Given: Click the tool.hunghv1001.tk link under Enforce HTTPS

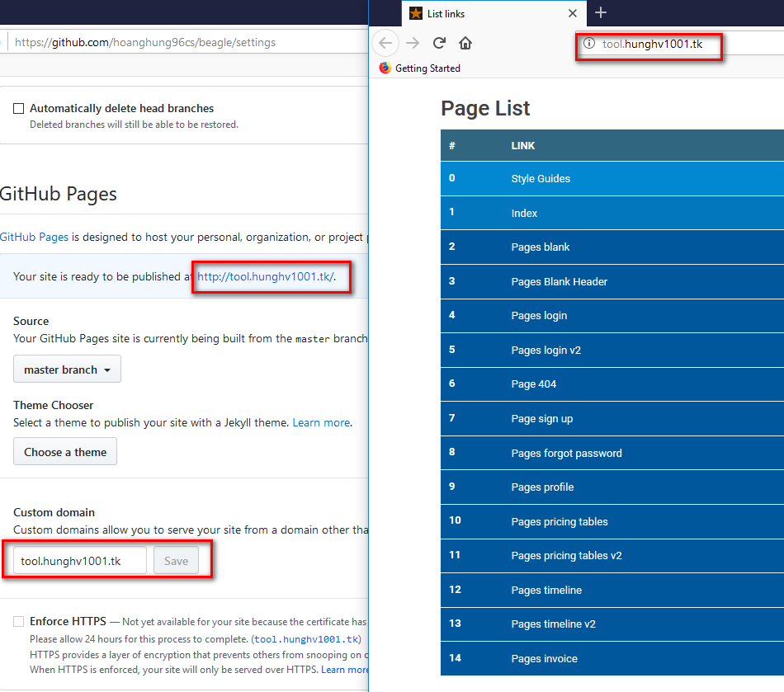Looking at the screenshot, I should (306, 639).
